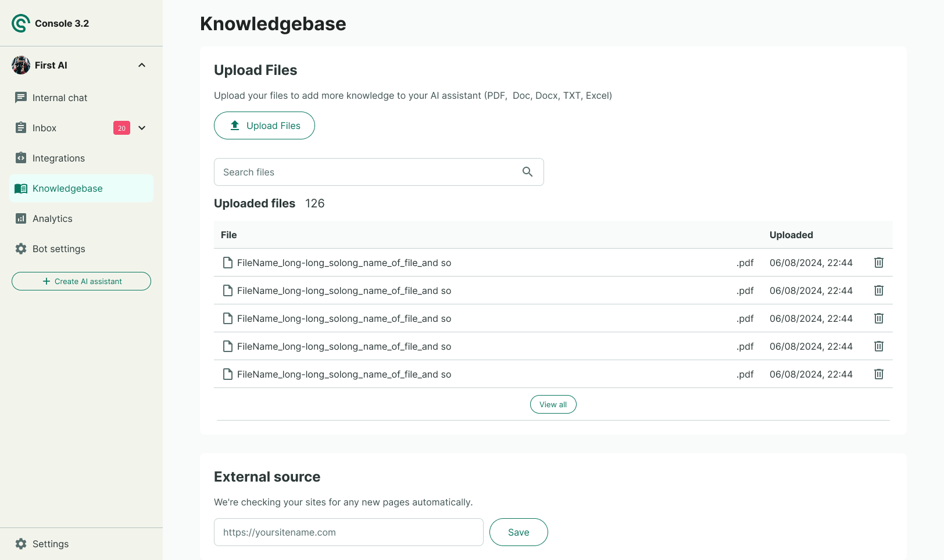Open Bot settings from sidebar
Viewport: 944px width, 560px height.
[59, 249]
